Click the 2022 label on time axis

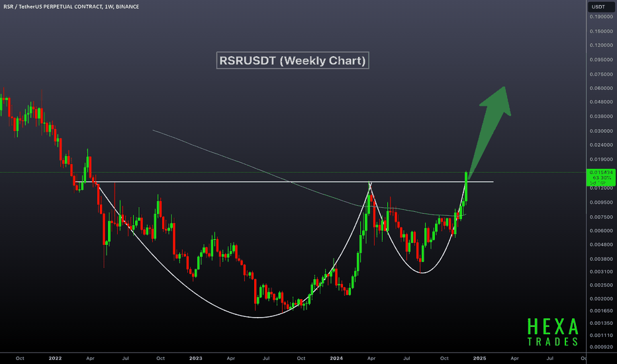coord(55,358)
